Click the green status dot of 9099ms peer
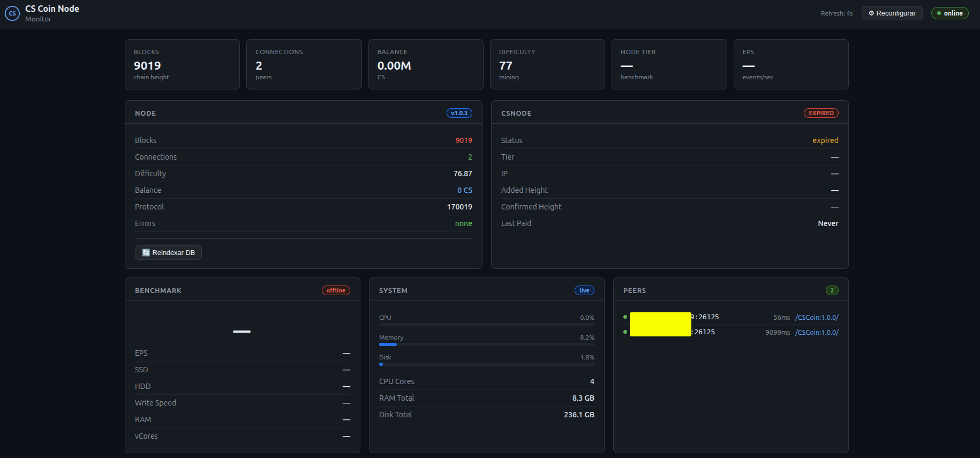This screenshot has height=458, width=980. coord(625,332)
